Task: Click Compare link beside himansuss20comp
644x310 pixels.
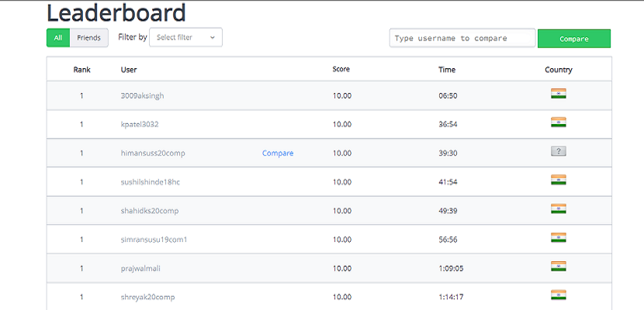Action: click(278, 153)
